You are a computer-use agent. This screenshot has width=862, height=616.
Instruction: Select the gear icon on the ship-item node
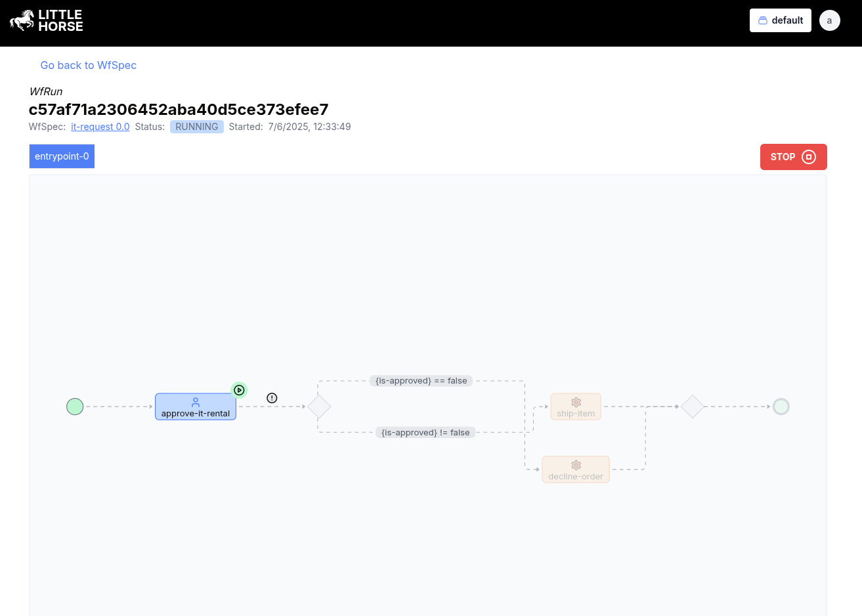[x=576, y=402]
